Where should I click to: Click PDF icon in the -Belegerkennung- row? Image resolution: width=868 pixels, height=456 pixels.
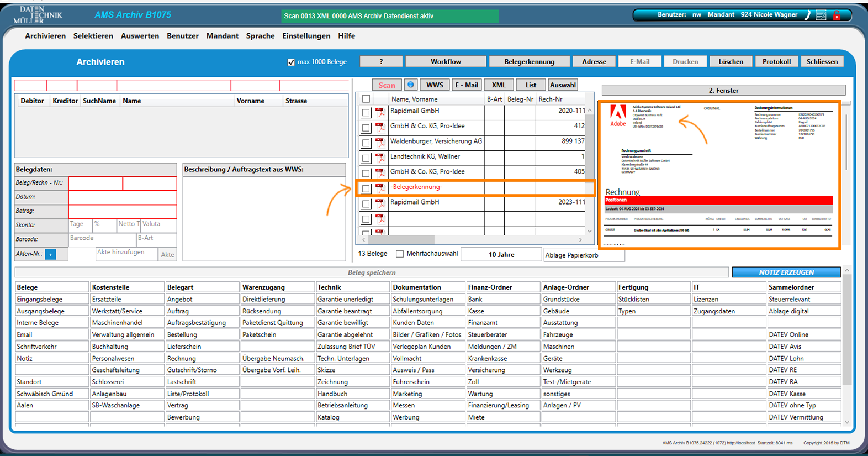380,188
